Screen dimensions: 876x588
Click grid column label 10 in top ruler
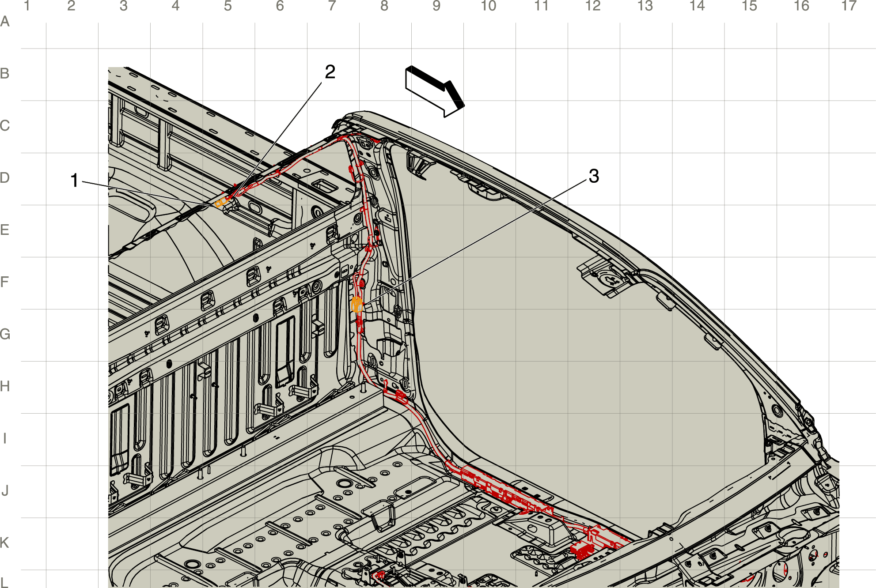click(489, 6)
